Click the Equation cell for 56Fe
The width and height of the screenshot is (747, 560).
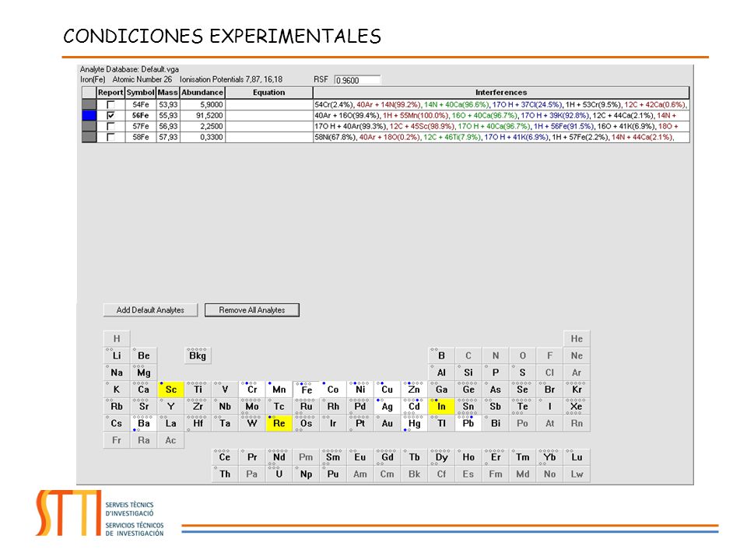[268, 115]
